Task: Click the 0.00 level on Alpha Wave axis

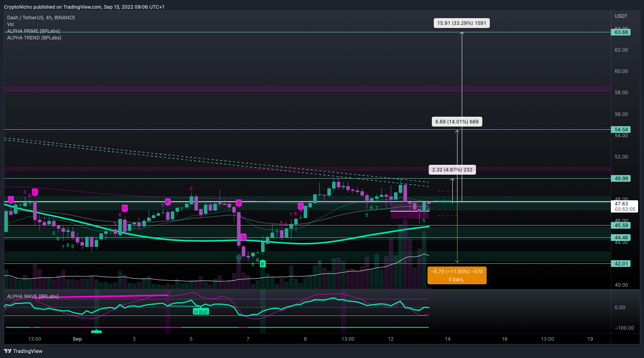Action: click(x=620, y=308)
